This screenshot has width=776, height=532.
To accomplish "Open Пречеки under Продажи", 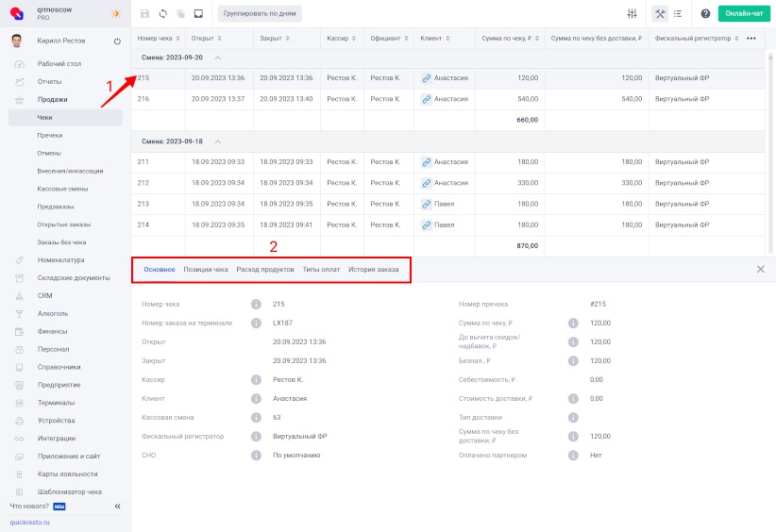I will (x=49, y=135).
